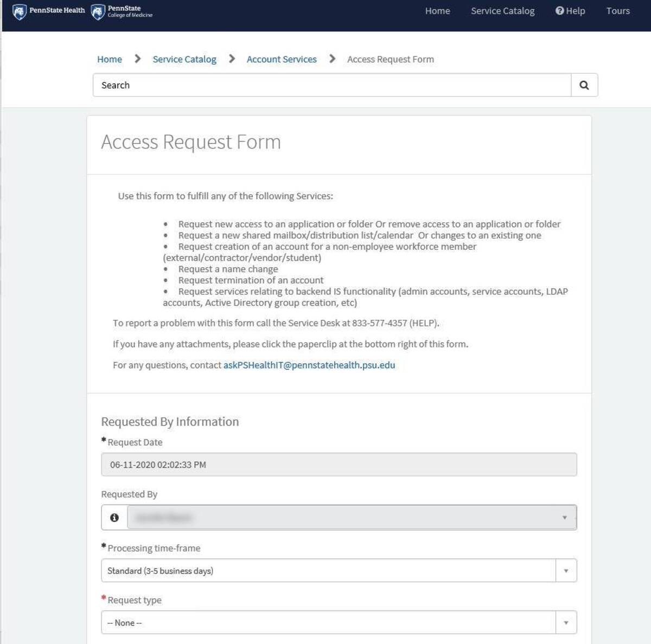The image size is (651, 644).
Task: Go to Home in the top navigation bar
Action: [437, 11]
